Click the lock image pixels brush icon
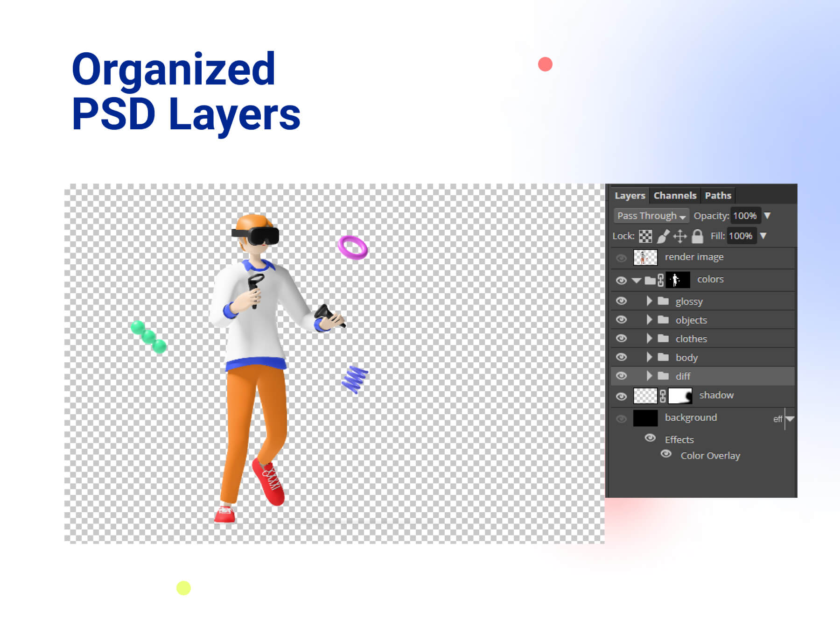The height and width of the screenshot is (635, 840). pos(662,236)
